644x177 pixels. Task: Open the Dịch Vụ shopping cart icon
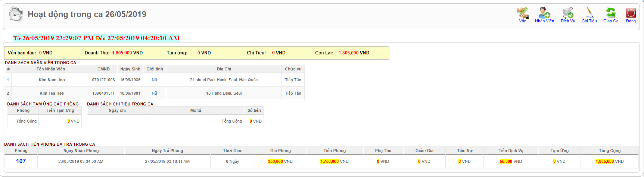(568, 13)
